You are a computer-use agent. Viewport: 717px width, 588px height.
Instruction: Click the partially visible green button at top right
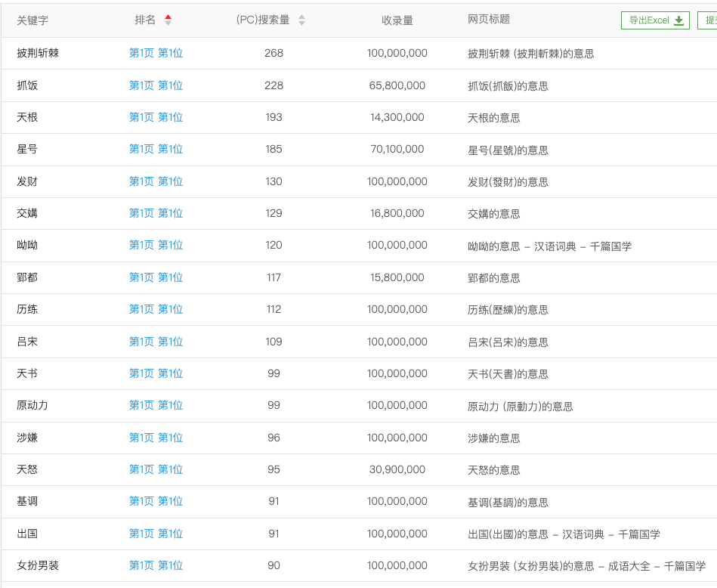pos(710,20)
